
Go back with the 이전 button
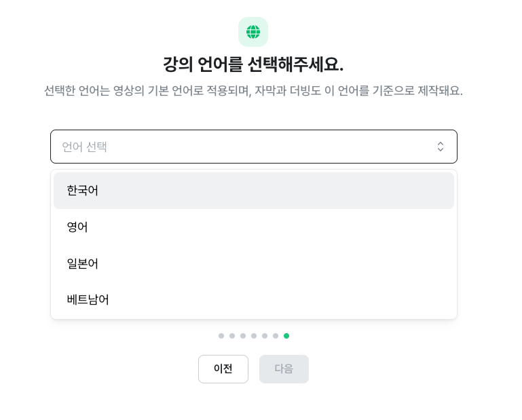coord(223,369)
